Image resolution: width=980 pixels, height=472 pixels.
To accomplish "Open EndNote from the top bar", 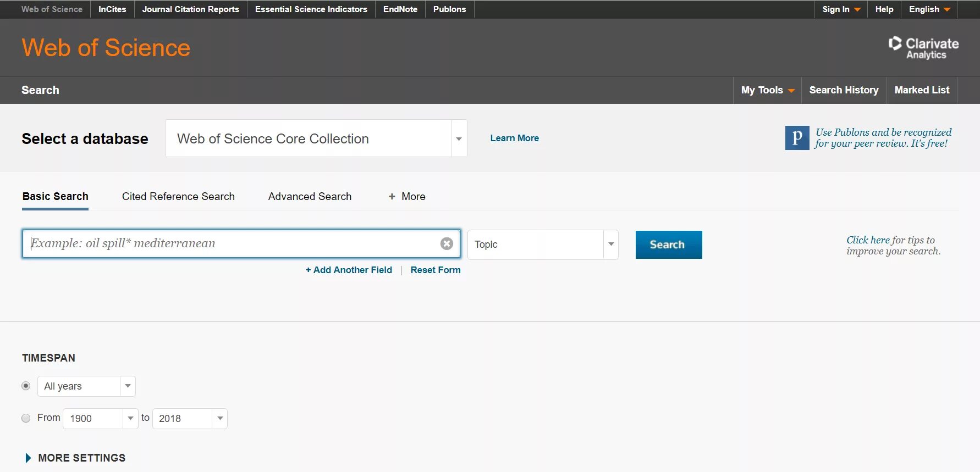I will [x=400, y=9].
